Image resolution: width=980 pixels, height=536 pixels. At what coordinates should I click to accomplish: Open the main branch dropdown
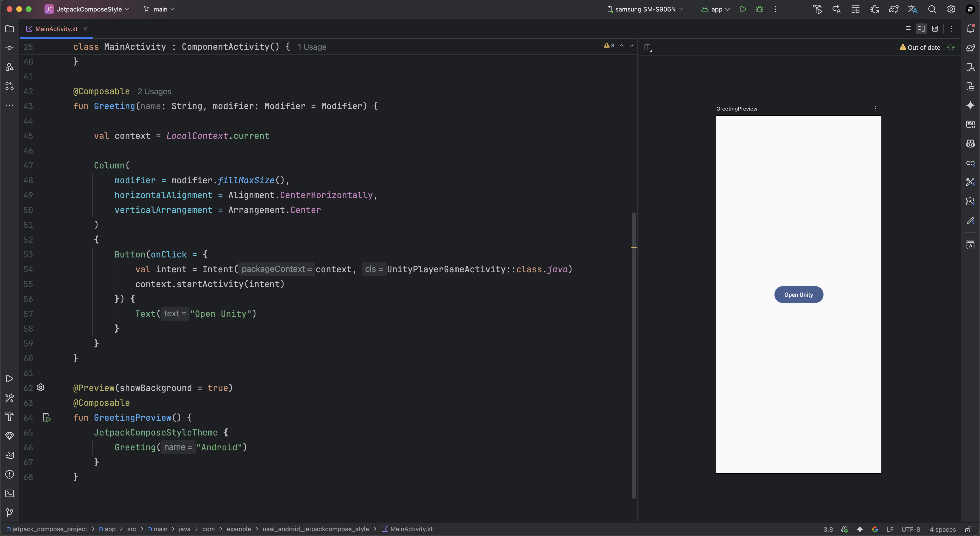[x=159, y=9]
